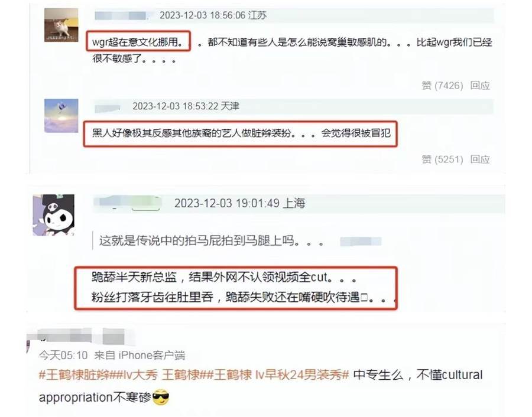Open the cat avatar of the first commenter
The height and width of the screenshot is (417, 532).
coord(61,25)
